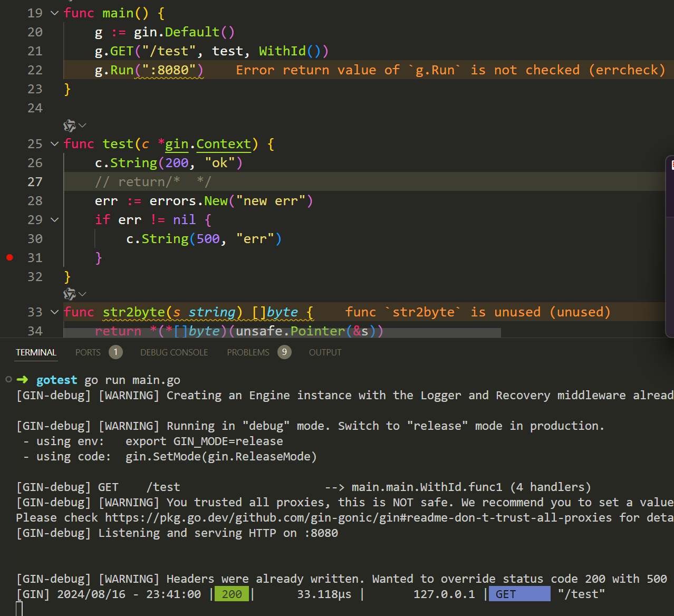
Task: Click the commented return text on line 27
Action: (153, 182)
